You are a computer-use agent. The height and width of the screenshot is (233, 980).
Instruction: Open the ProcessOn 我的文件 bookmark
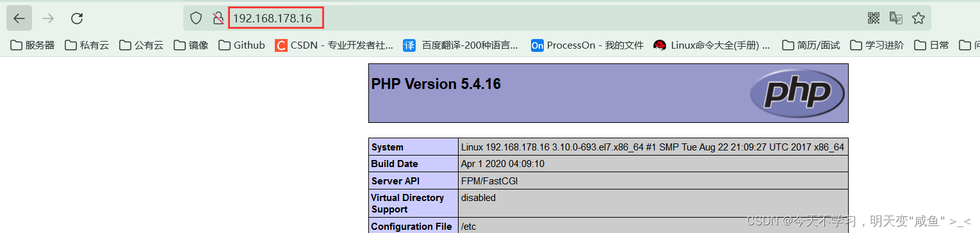click(x=587, y=45)
